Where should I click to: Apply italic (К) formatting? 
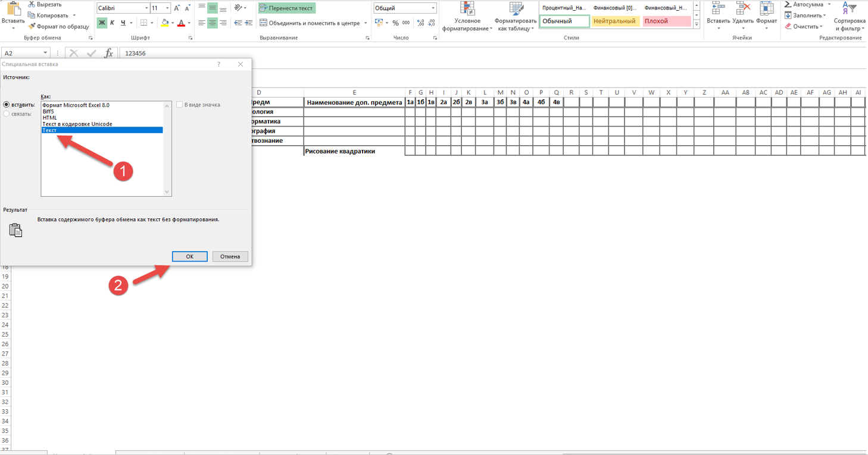(x=112, y=23)
